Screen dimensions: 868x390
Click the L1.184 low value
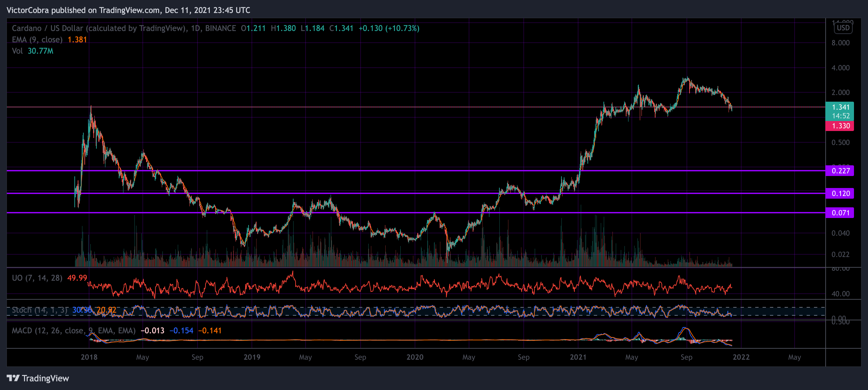click(x=312, y=28)
